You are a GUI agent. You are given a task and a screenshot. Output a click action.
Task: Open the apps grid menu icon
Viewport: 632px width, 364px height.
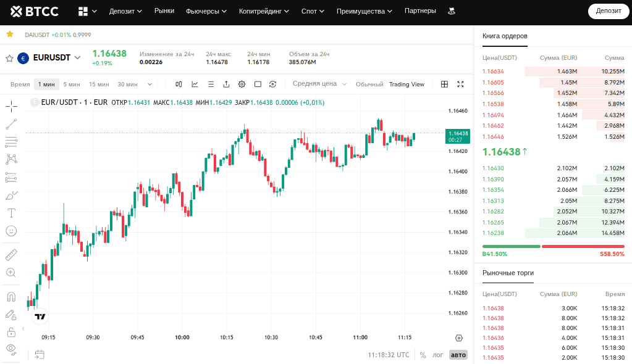coord(83,11)
